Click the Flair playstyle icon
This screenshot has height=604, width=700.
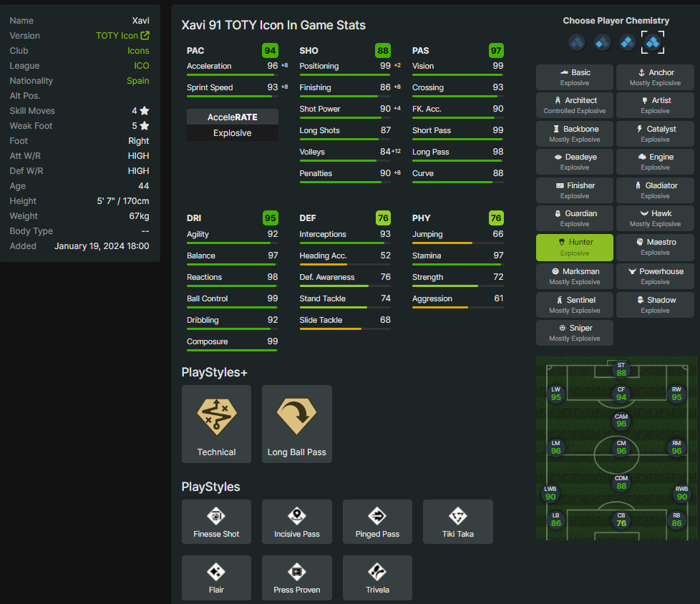[x=216, y=572]
